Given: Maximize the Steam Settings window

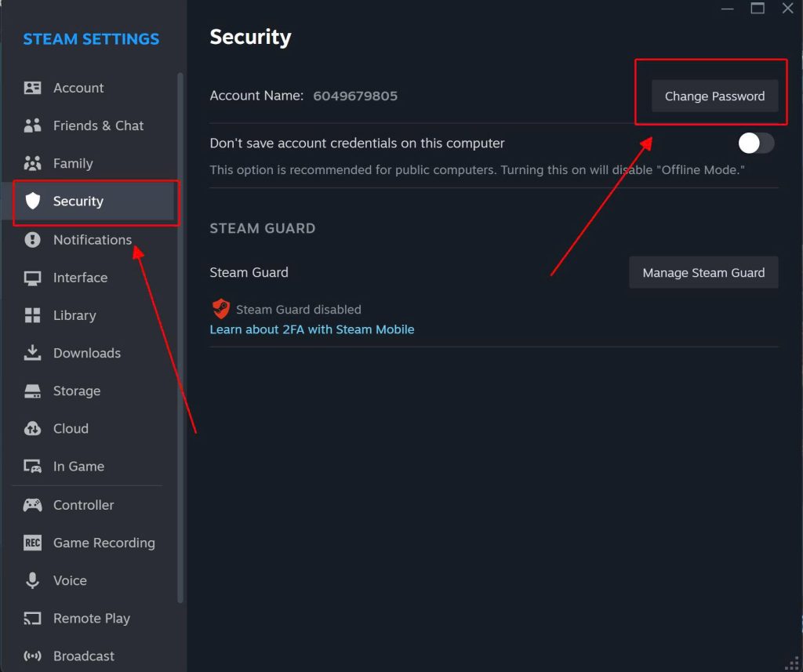Looking at the screenshot, I should pyautogui.click(x=758, y=8).
